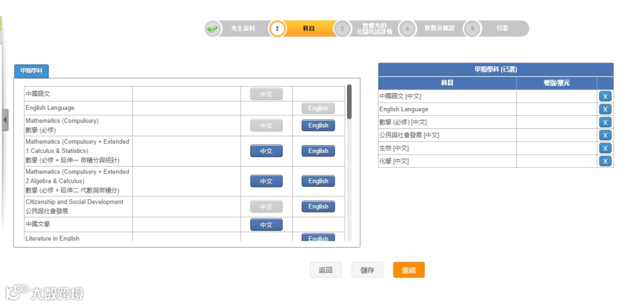Choose 中文 for Mathematics Extended 2 Algebra & Calculus
Viewport: 644px width, 305px height.
[x=266, y=181]
